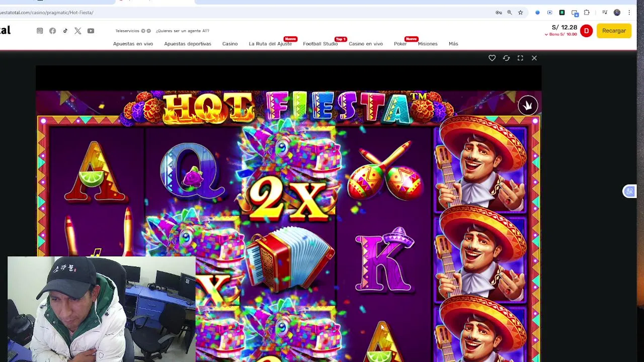
Task: Click the maracas symbol on the reels
Action: click(386, 171)
